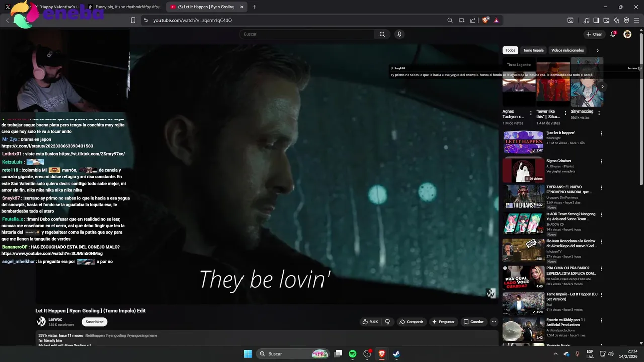The width and height of the screenshot is (644, 362).
Task: Open Brave Wallet icon
Action: (x=606, y=20)
